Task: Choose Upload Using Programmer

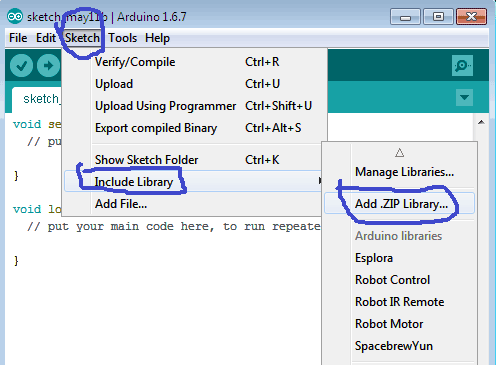Action: (195, 106)
